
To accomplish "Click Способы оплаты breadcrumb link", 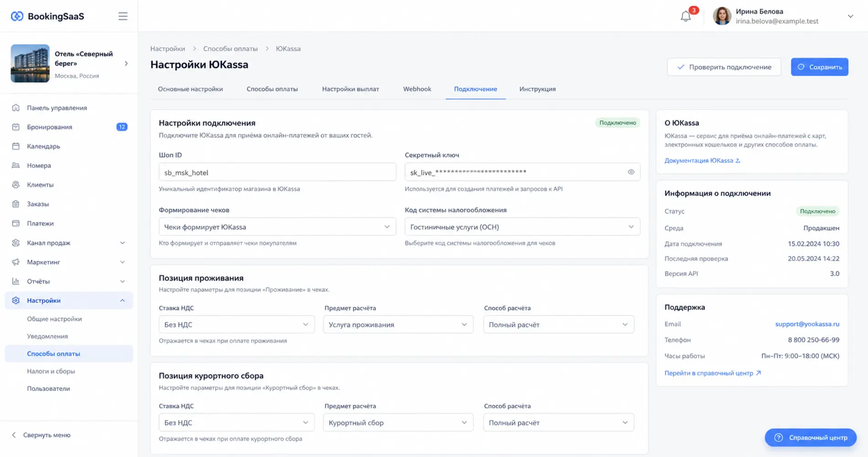I will tap(230, 48).
